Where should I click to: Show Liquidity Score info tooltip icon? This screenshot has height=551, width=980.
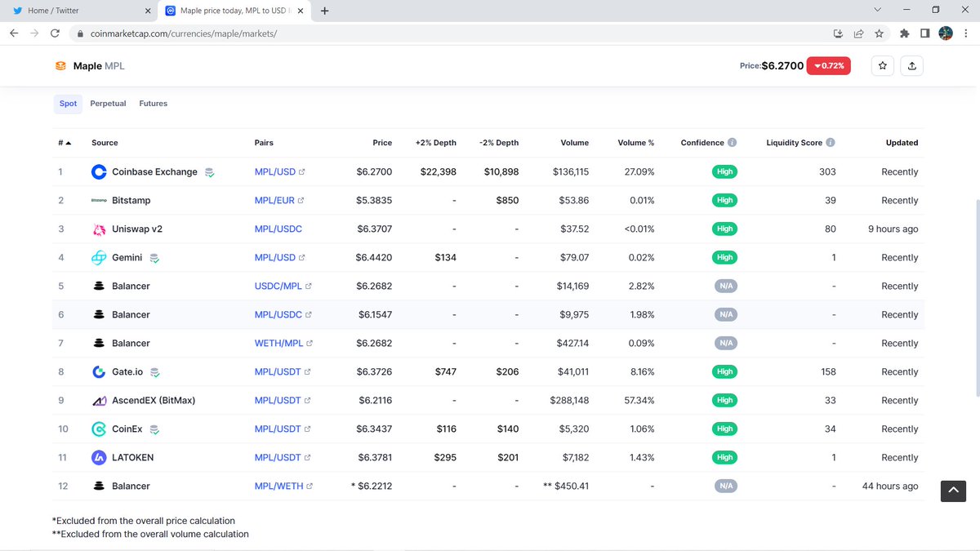pos(831,142)
